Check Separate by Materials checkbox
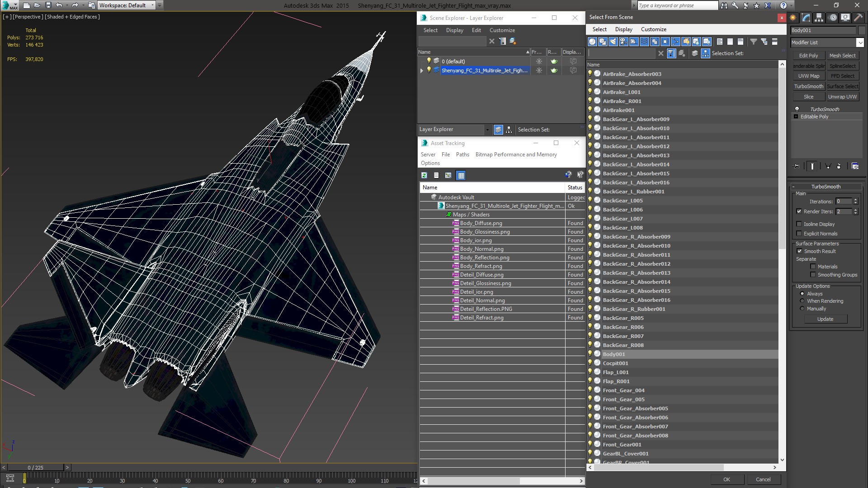The height and width of the screenshot is (488, 868). click(x=813, y=267)
